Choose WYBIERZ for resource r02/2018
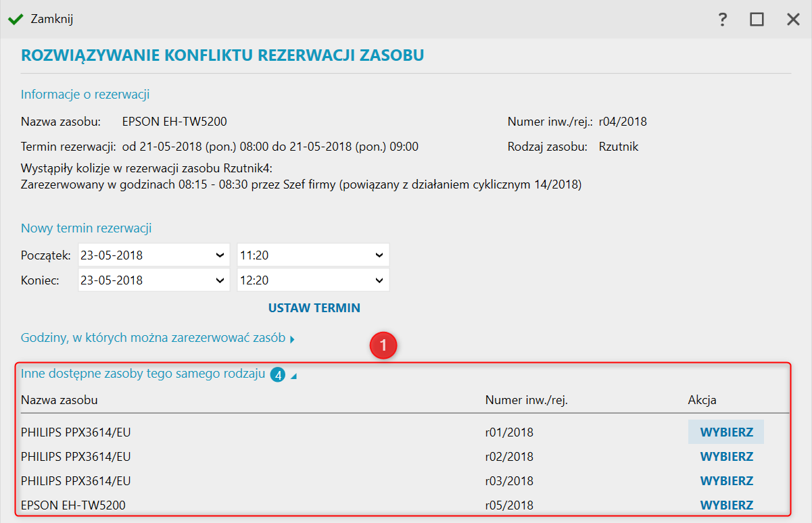 click(x=726, y=457)
